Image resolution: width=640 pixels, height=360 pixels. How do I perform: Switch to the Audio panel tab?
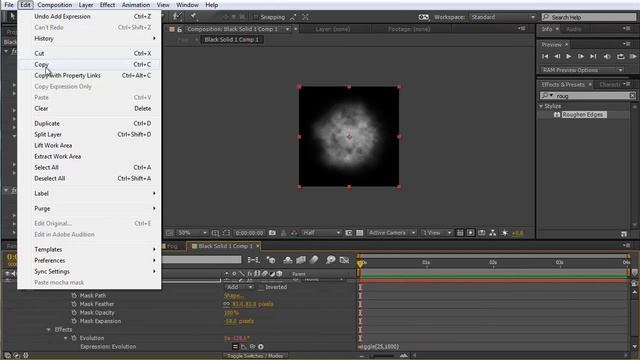(x=573, y=29)
